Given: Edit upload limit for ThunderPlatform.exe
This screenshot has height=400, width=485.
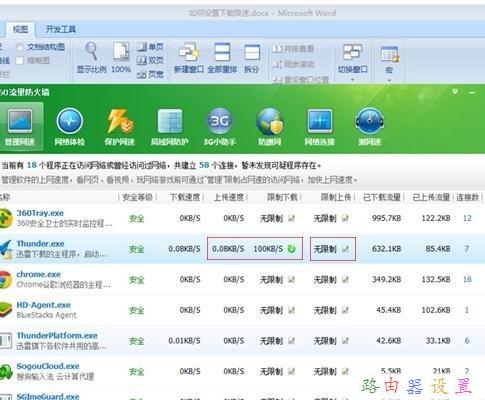Looking at the screenshot, I should [x=345, y=341].
